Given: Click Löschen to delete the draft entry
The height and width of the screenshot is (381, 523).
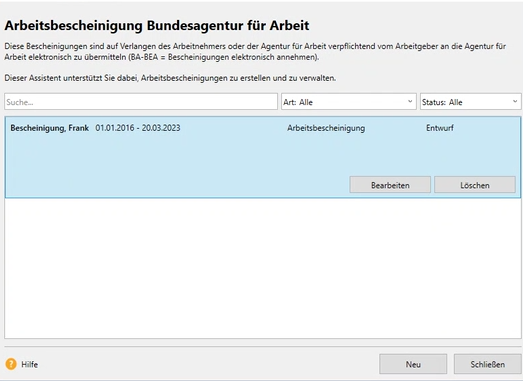Looking at the screenshot, I should pyautogui.click(x=475, y=185).
